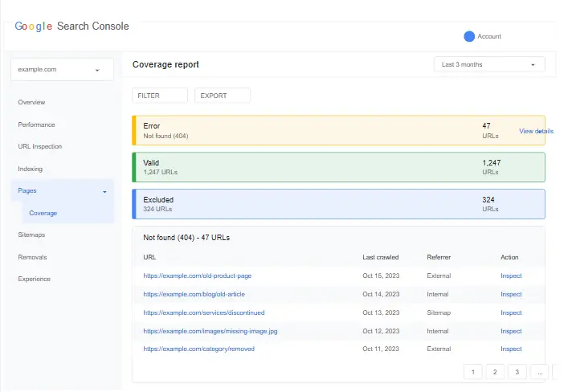
Task: Click the FILTER button
Action: click(160, 96)
